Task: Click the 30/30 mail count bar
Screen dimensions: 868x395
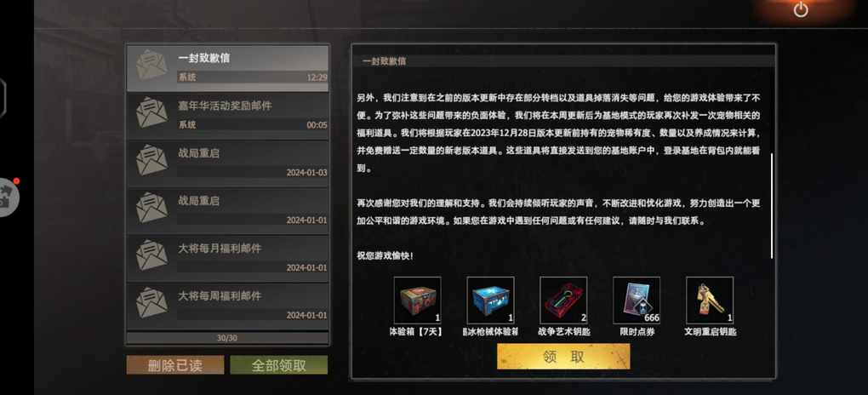Action: pyautogui.click(x=227, y=337)
